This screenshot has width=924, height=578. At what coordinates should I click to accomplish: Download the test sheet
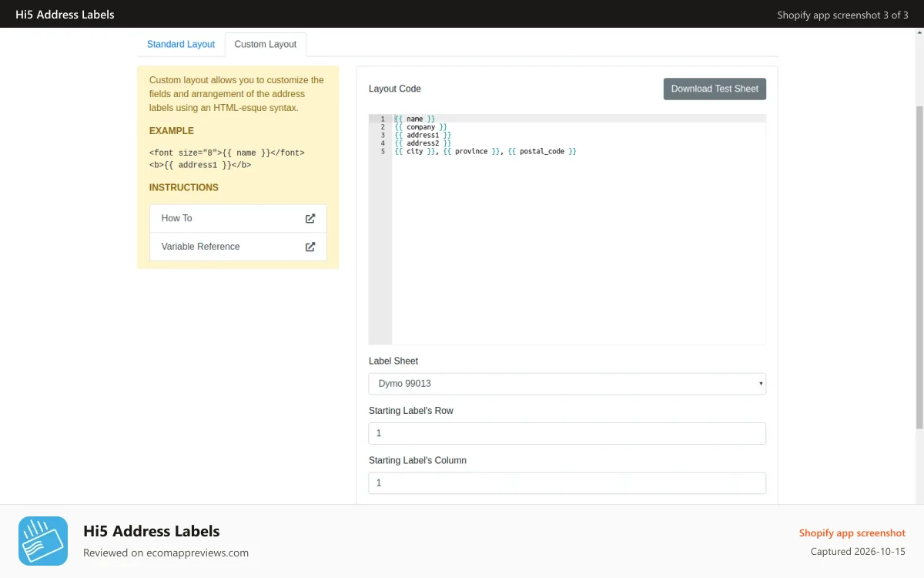coord(715,89)
